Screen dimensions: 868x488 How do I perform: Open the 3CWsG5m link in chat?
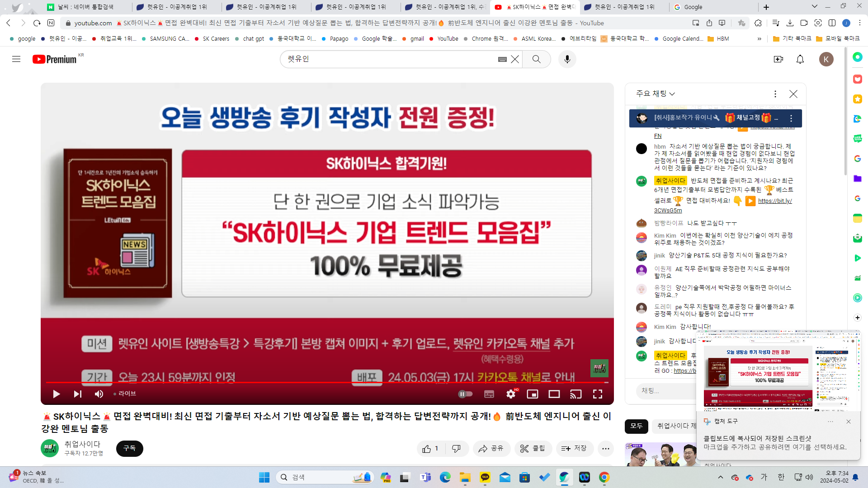pos(668,211)
